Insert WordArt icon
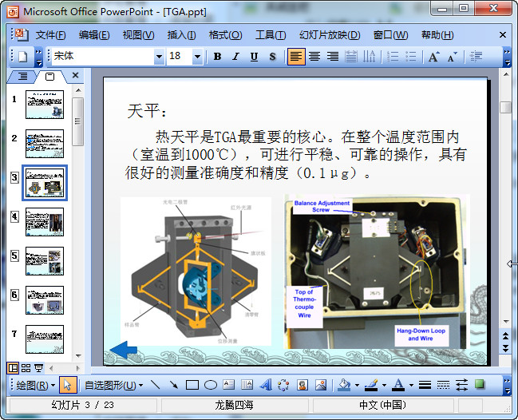This screenshot has width=518, height=420. tap(266, 385)
